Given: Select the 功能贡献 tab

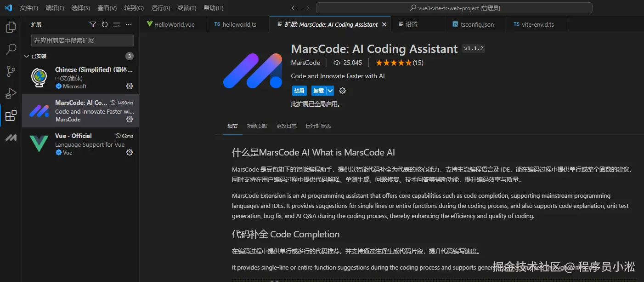Looking at the screenshot, I should point(257,126).
